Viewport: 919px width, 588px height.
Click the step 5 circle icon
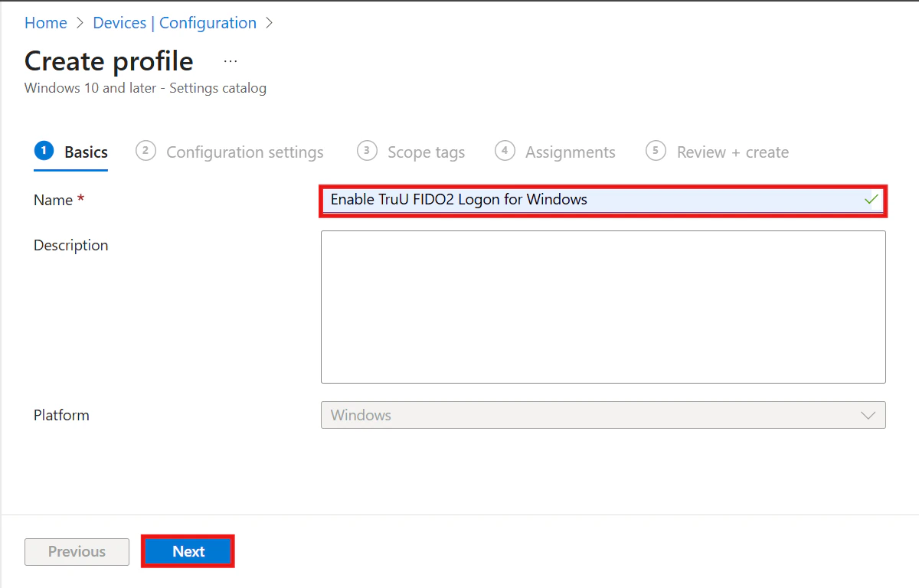656,151
